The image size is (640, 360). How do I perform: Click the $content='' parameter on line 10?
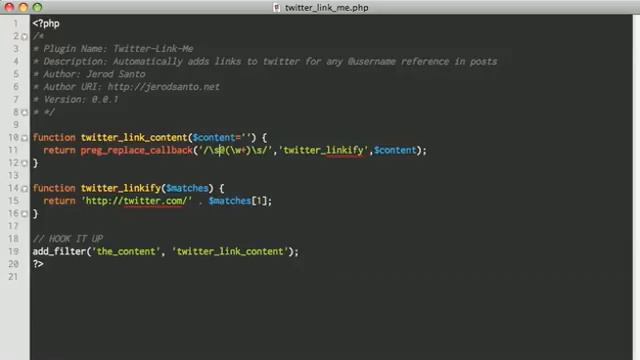(221, 138)
